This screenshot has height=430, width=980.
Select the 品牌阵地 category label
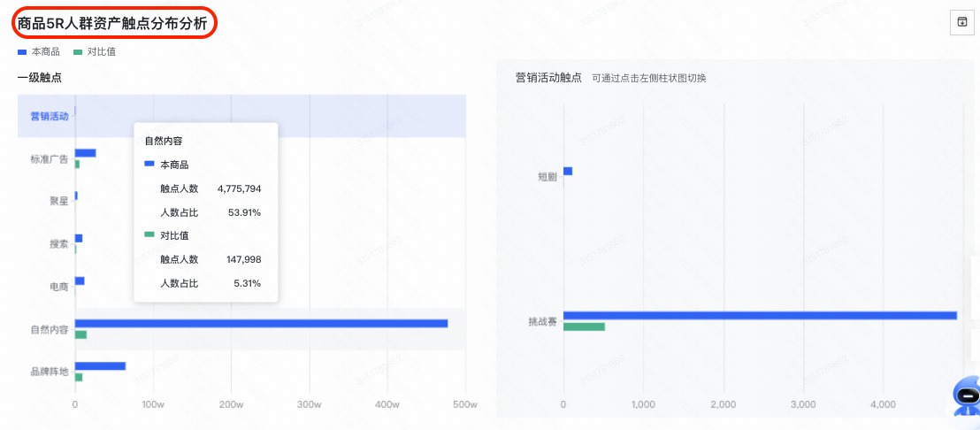[x=50, y=372]
